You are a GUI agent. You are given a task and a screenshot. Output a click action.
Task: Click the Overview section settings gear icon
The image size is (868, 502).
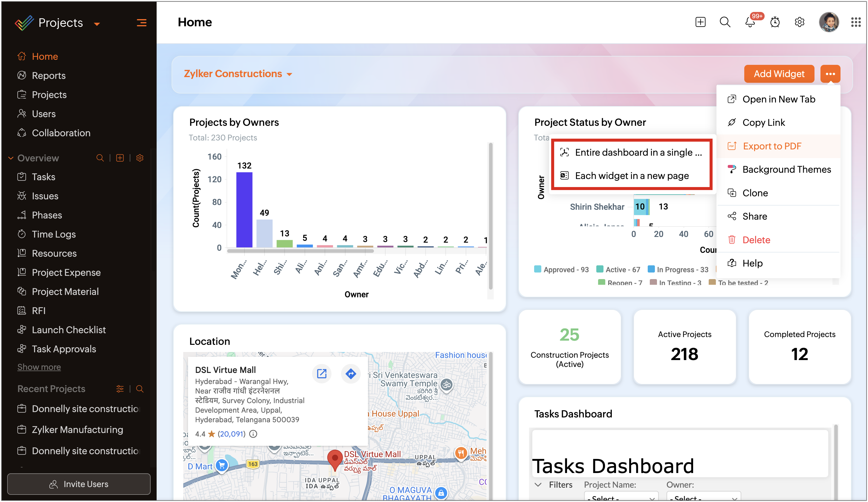point(140,158)
